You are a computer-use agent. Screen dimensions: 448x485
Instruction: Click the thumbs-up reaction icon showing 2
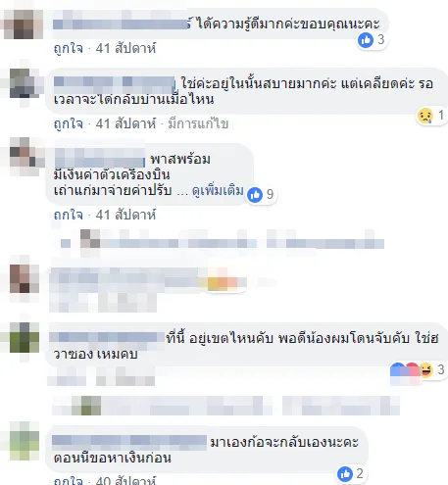[x=345, y=474]
